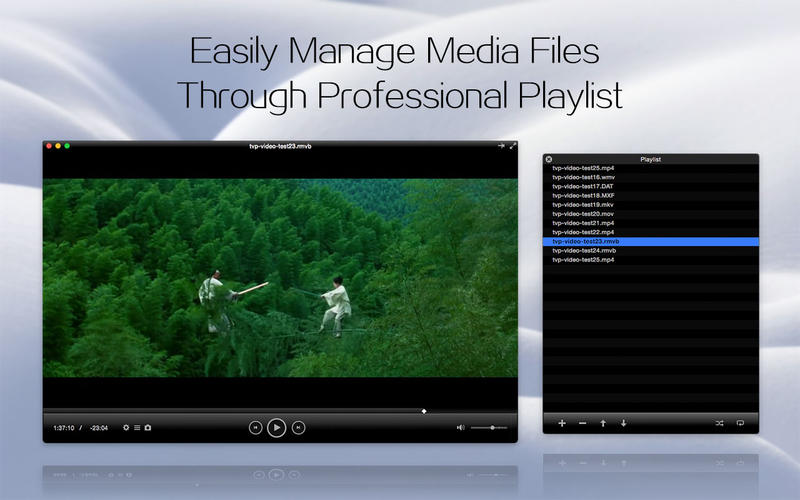Show the playlist using the list icon
The height and width of the screenshot is (500, 800).
(x=137, y=427)
